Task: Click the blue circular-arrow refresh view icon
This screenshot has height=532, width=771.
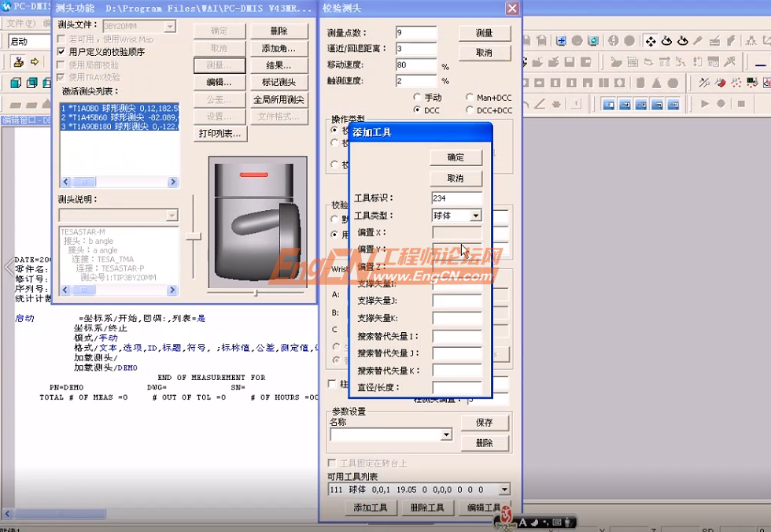Action: coord(593,41)
